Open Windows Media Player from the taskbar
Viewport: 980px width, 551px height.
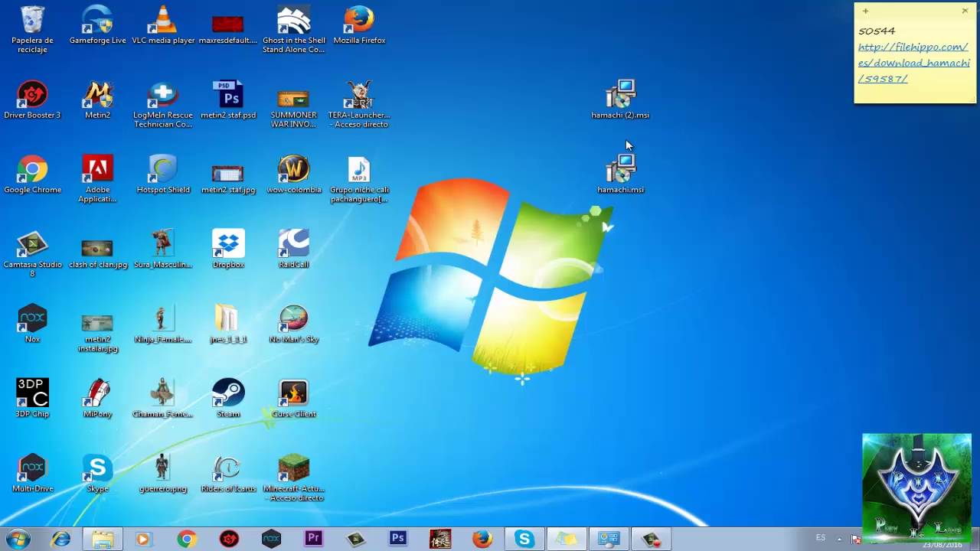tap(143, 539)
